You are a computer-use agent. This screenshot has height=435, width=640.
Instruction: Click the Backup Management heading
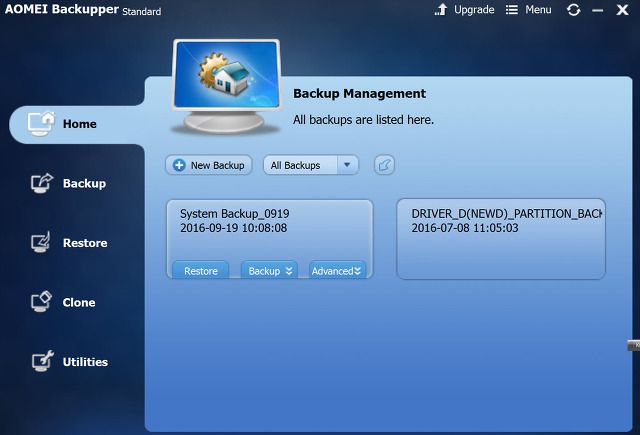359,93
